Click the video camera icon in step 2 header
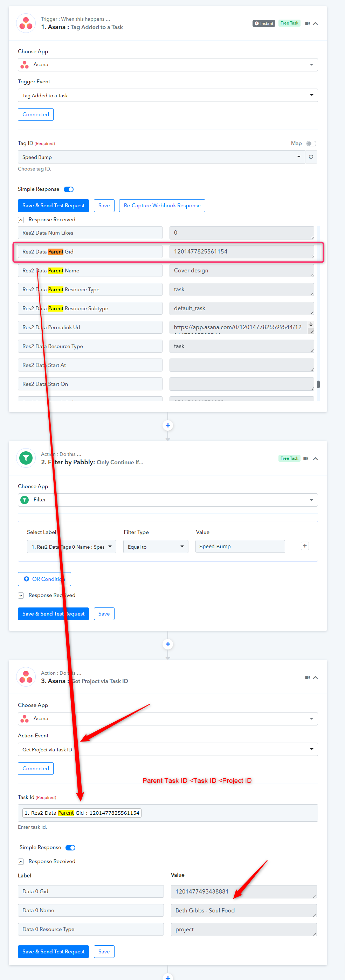The height and width of the screenshot is (980, 345). pyautogui.click(x=305, y=458)
